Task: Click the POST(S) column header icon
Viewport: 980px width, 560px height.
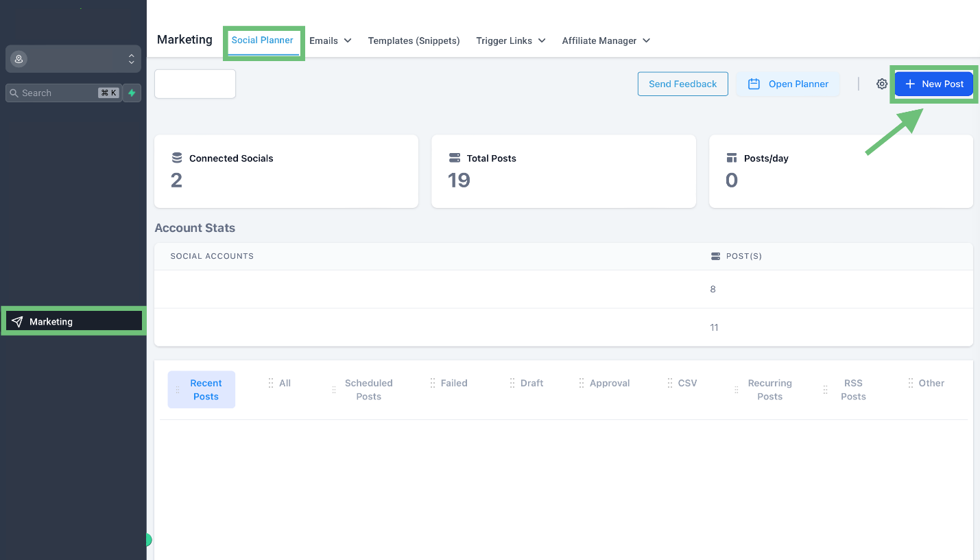Action: (716, 256)
